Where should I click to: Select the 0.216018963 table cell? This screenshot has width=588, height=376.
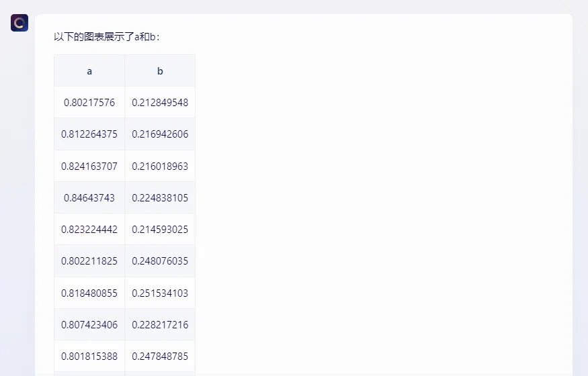[160, 166]
